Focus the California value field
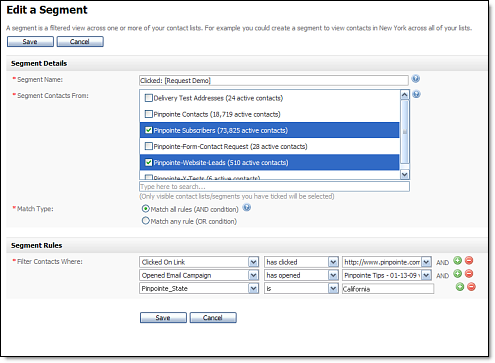 tap(388, 289)
